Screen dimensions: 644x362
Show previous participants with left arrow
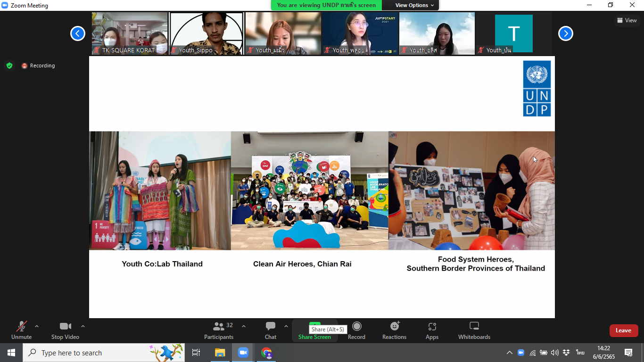click(78, 33)
